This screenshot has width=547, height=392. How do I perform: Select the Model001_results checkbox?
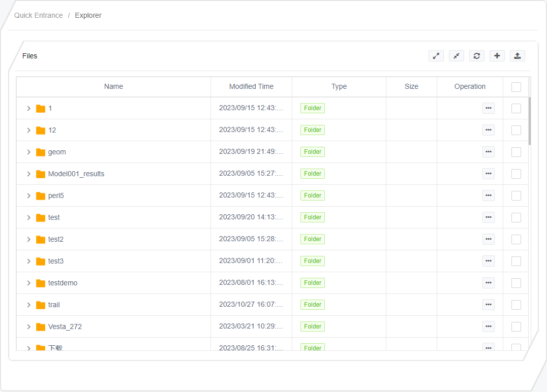(516, 174)
